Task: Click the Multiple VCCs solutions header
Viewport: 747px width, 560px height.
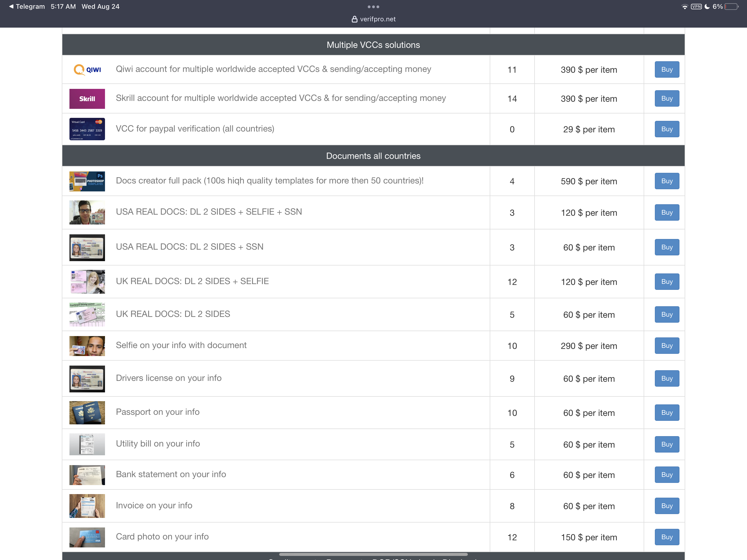Action: (373, 45)
